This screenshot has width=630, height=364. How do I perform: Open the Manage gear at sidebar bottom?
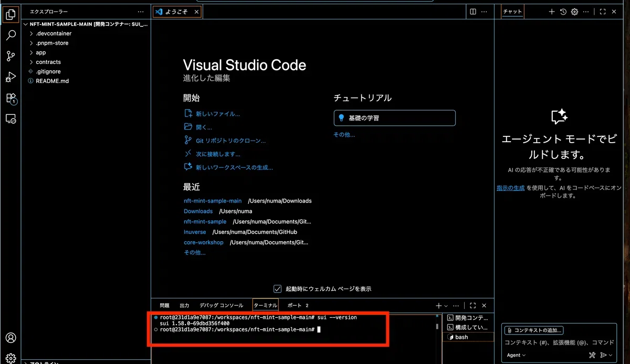(10, 358)
